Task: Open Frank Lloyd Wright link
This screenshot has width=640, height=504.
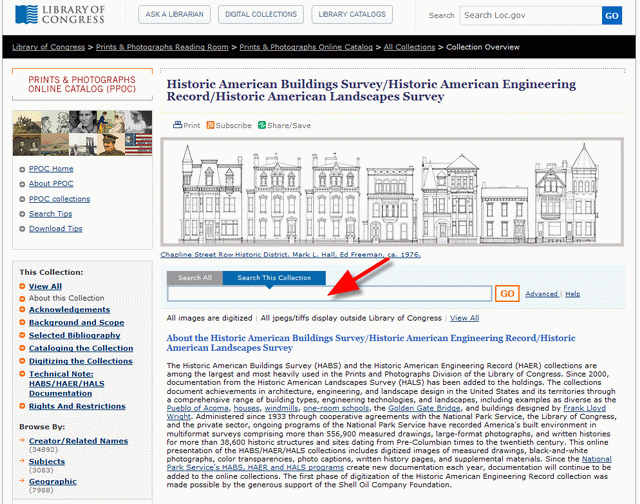Action: pyautogui.click(x=584, y=408)
